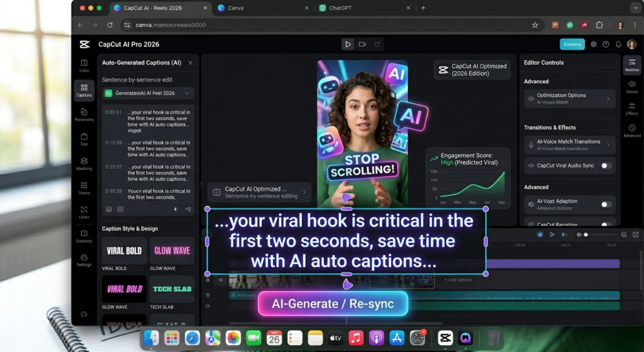The image size is (644, 352).
Task: Open the Effects panel on right rail
Action: (x=632, y=109)
